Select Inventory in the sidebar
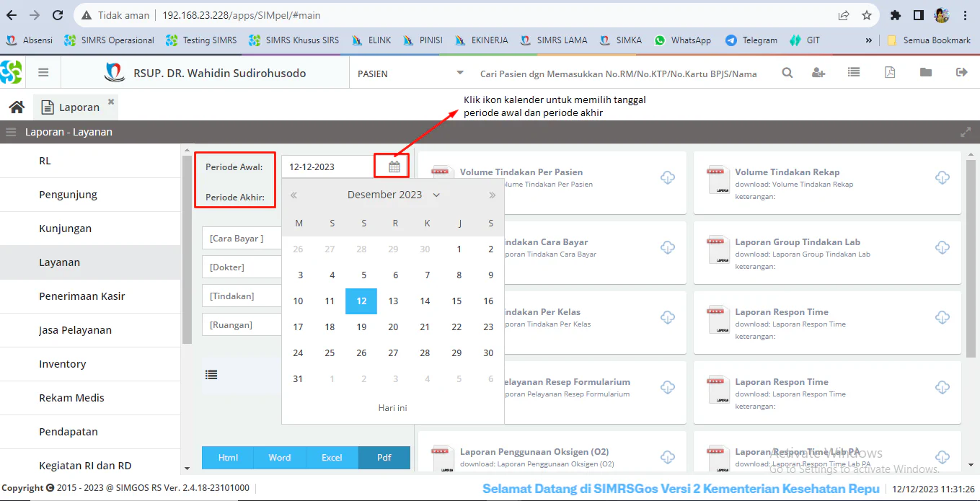 click(90, 364)
